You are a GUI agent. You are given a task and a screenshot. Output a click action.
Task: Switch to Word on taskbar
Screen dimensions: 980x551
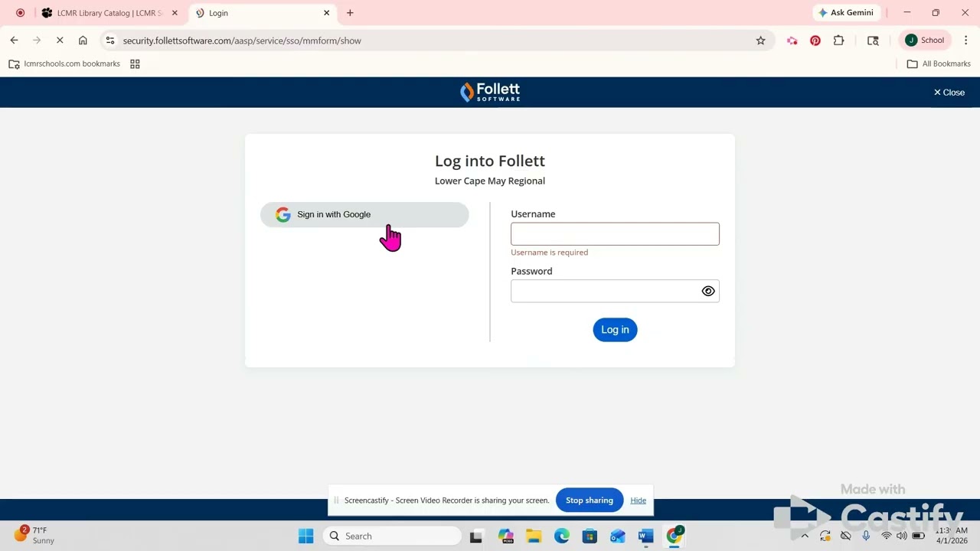pyautogui.click(x=646, y=536)
